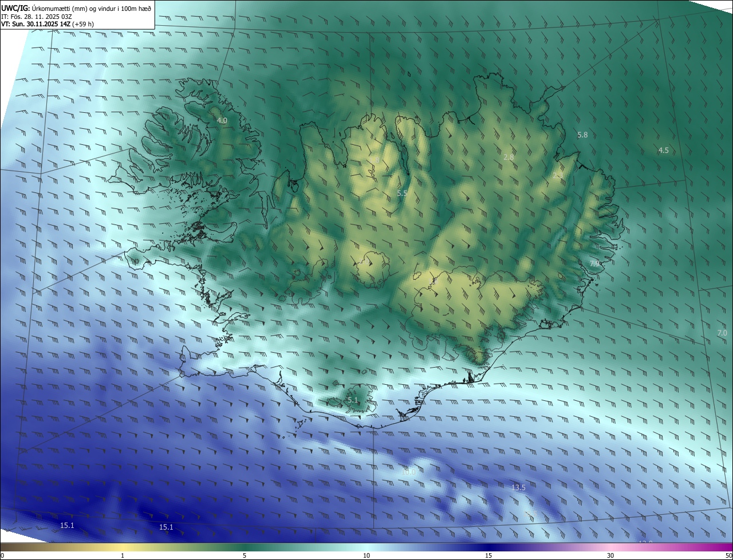Viewport: 733px width, 560px height.
Task: Select the 'IT: Fös. 28. 11. 2025 03Z' line
Action: point(36,17)
